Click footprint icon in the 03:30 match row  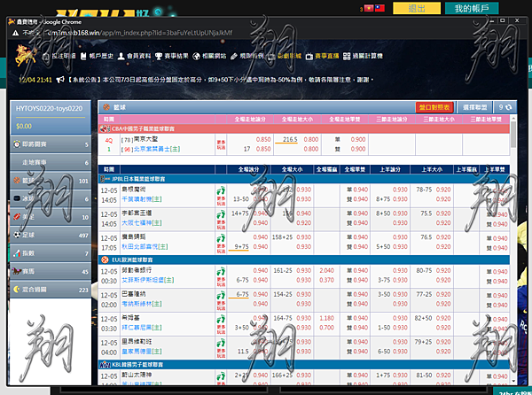[221, 319]
